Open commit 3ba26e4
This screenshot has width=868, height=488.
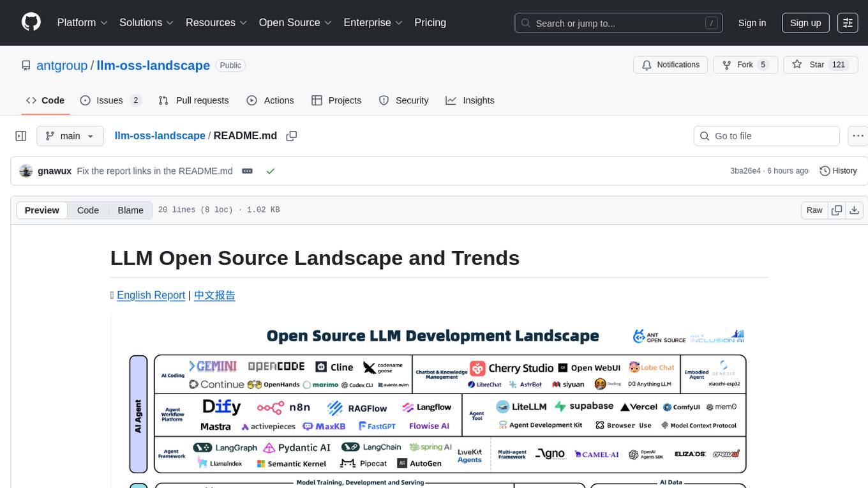click(x=745, y=171)
